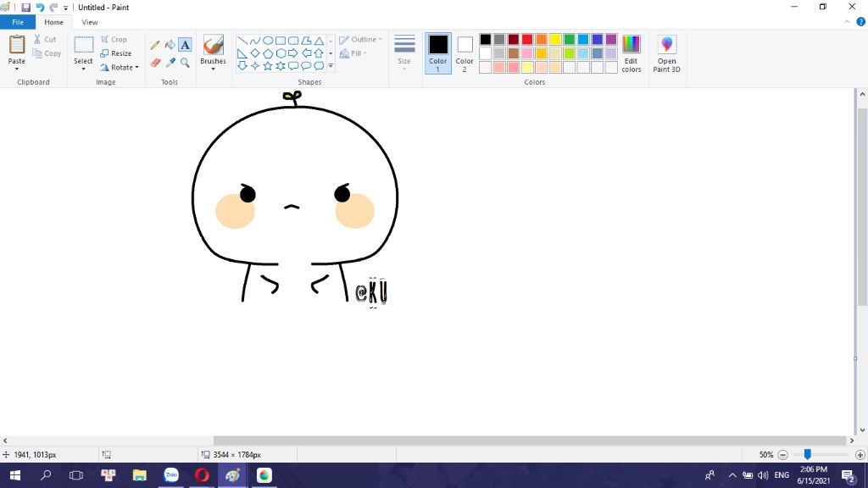Click the horizontal scrollbar thumb

(530, 441)
